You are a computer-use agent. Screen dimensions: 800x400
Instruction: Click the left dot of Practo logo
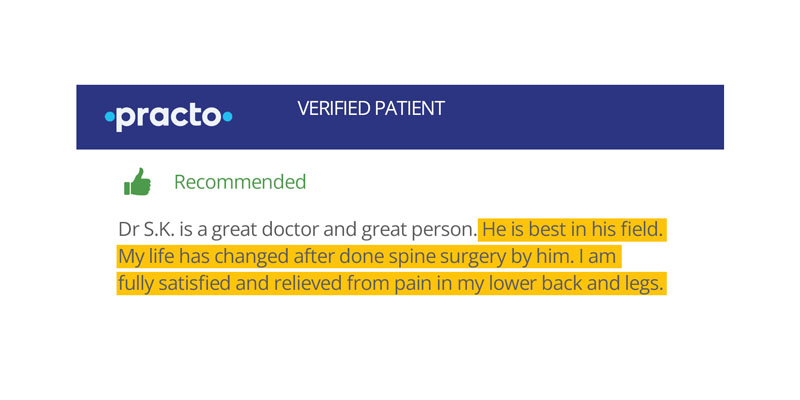coord(109,118)
